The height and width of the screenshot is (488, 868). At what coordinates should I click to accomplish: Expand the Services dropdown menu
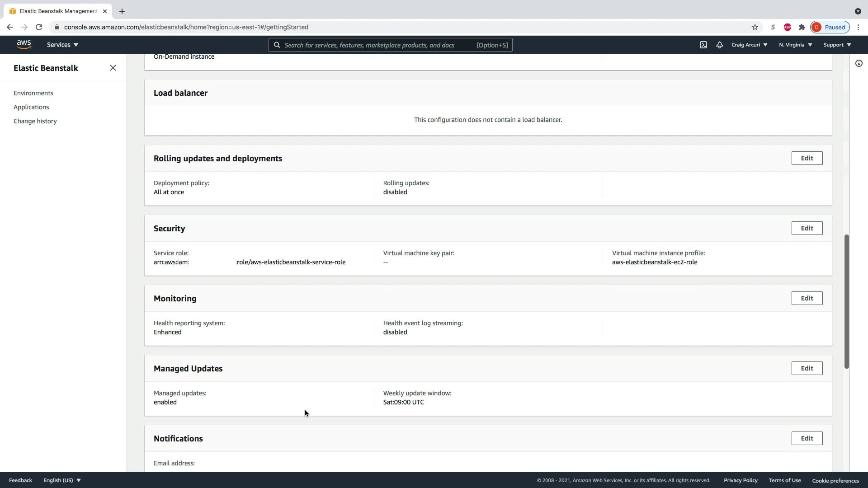coord(62,45)
